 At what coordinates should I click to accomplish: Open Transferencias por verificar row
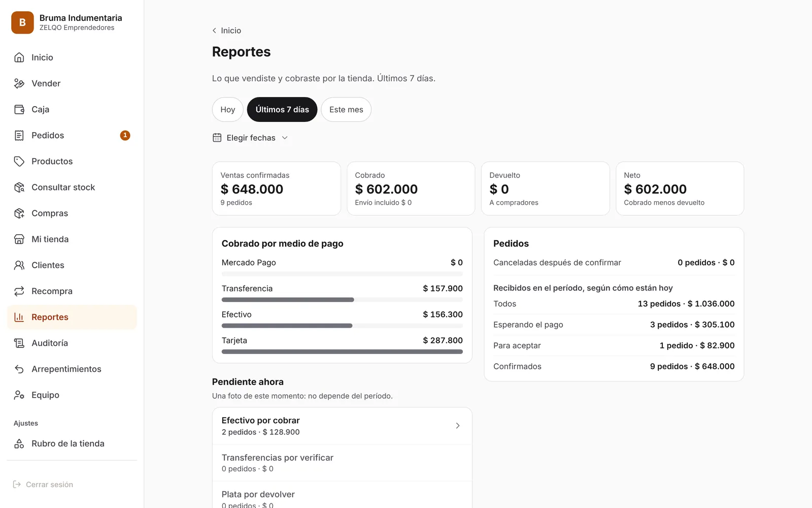click(x=342, y=463)
